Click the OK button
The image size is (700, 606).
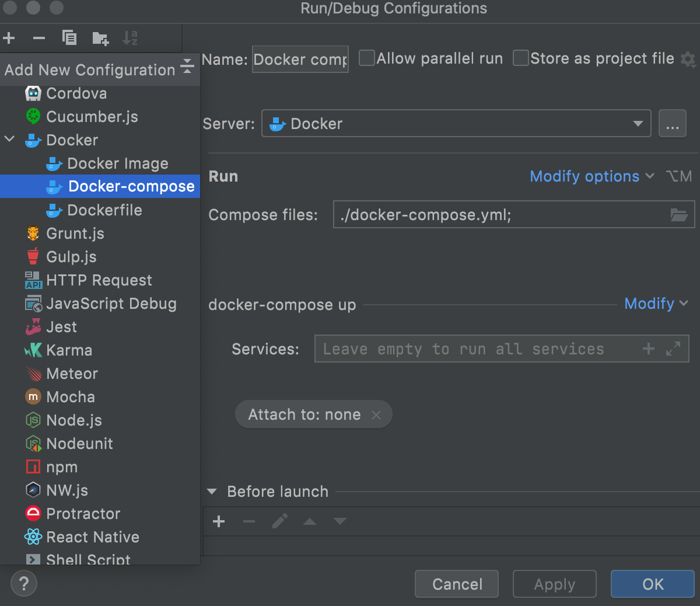653,584
